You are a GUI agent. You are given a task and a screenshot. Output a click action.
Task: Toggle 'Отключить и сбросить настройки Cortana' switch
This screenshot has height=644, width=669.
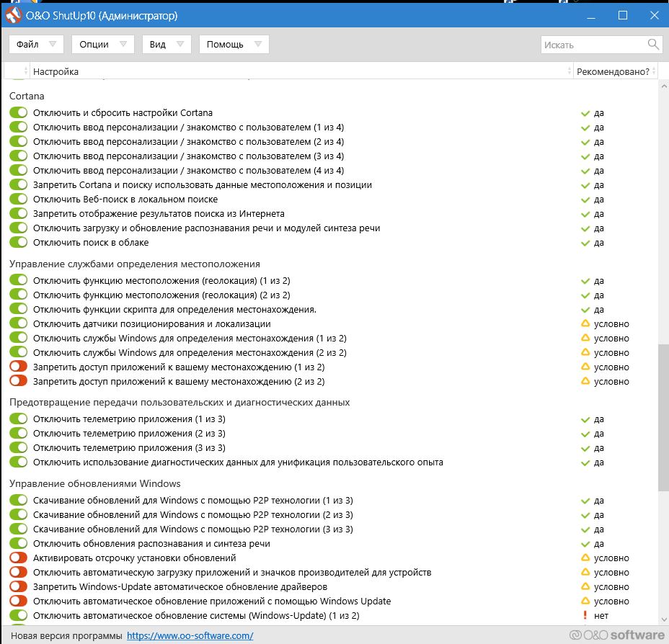(x=18, y=112)
